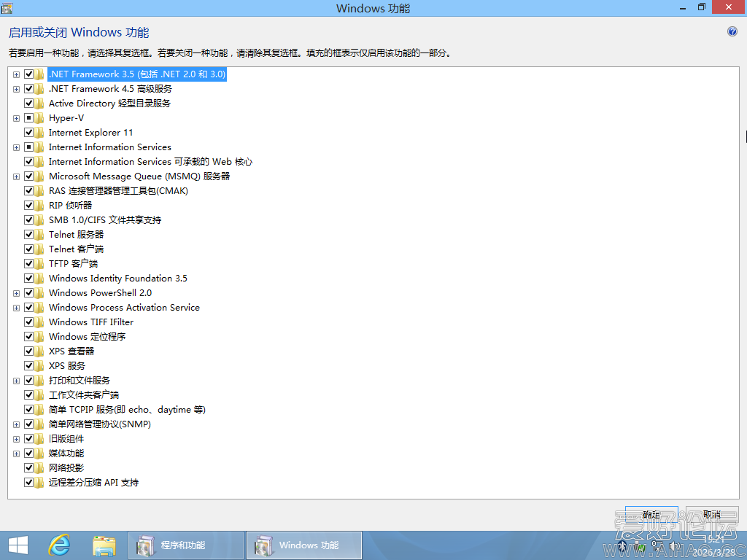Expand .NET Framework 4.5 高级服务 node

pos(16,90)
